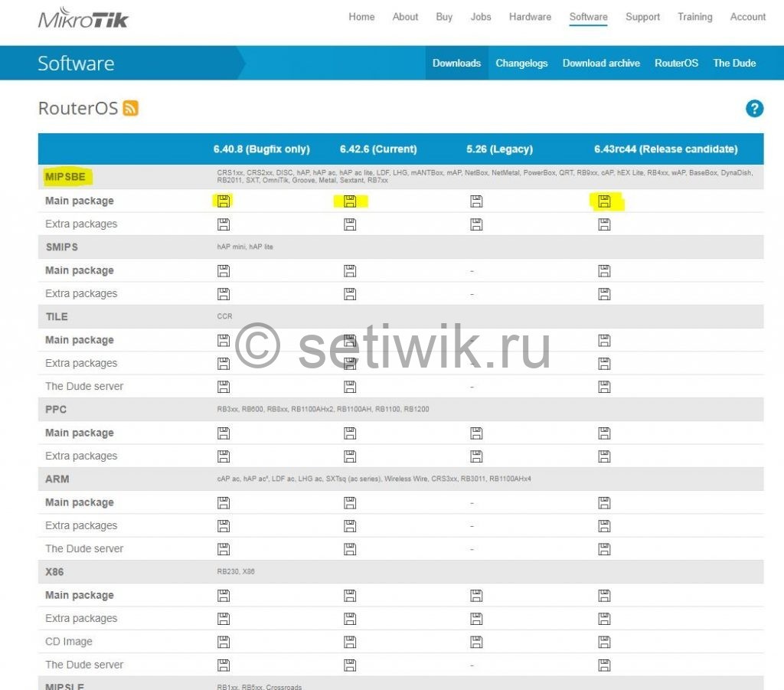Download X86 Main package 5.26 Legacy

coord(476,596)
